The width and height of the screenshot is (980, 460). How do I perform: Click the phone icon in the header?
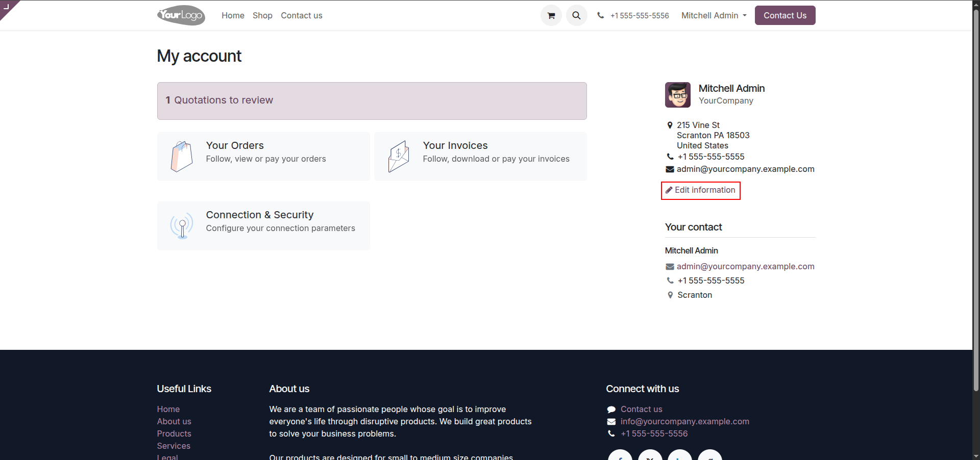[601, 15]
